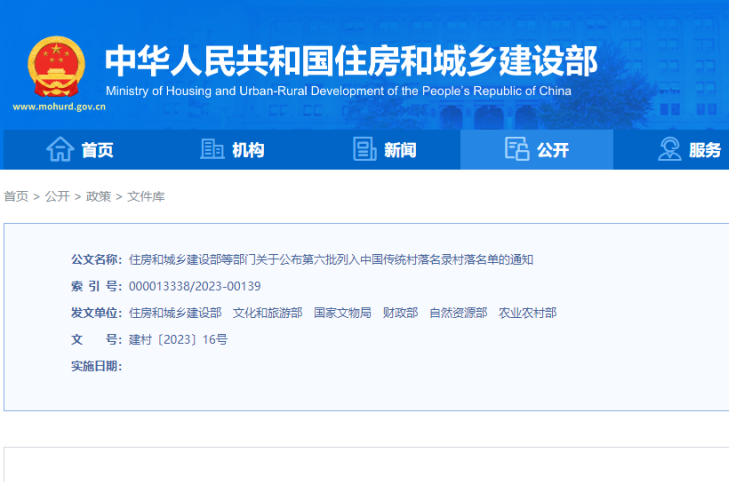This screenshot has width=729, height=482.
Task: Click the building icon beside 机构
Action: 212,150
